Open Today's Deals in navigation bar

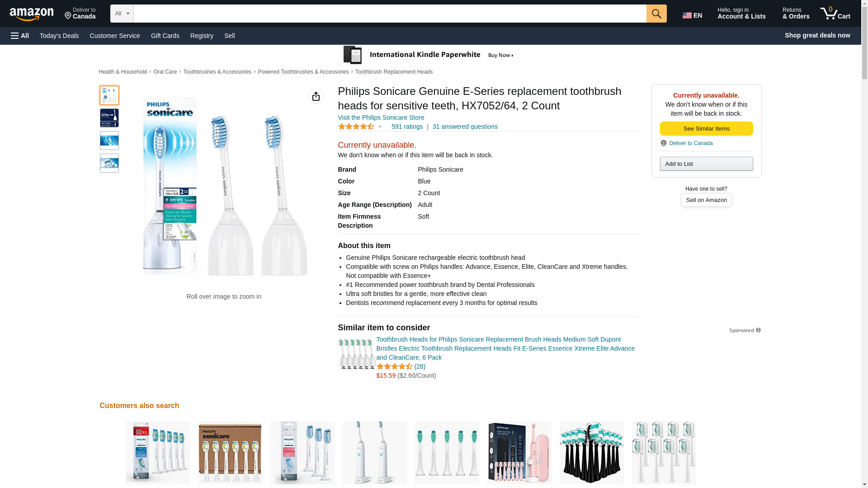(59, 36)
